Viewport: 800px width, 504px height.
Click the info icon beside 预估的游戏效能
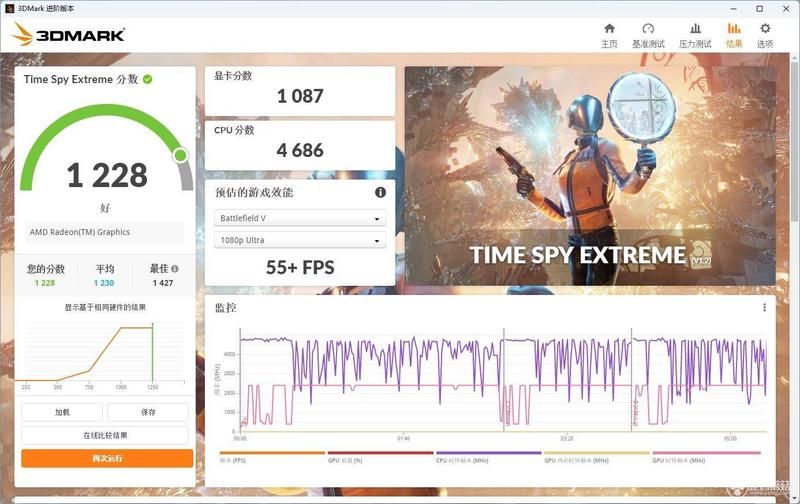[x=380, y=192]
